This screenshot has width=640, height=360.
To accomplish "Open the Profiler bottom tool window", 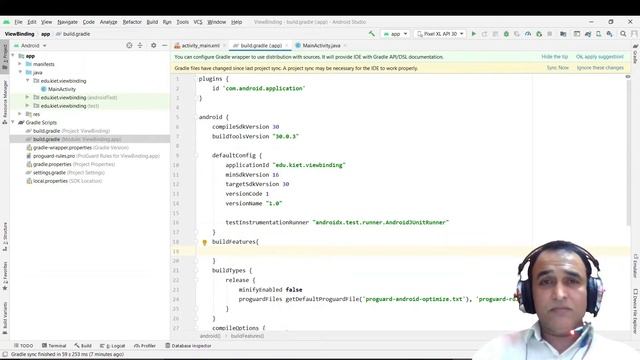I will tap(145, 346).
